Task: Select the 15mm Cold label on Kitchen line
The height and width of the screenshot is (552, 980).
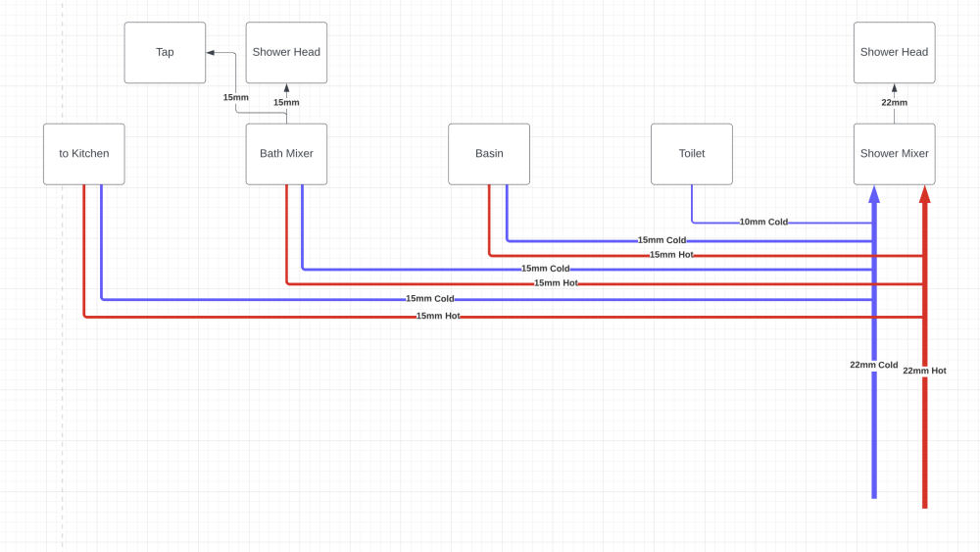Action: pos(430,299)
